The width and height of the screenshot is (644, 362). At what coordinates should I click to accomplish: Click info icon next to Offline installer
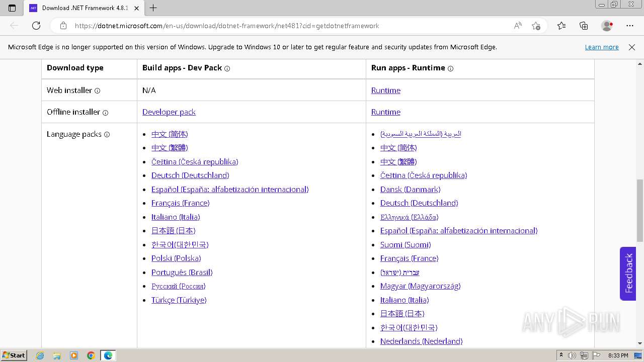(105, 113)
